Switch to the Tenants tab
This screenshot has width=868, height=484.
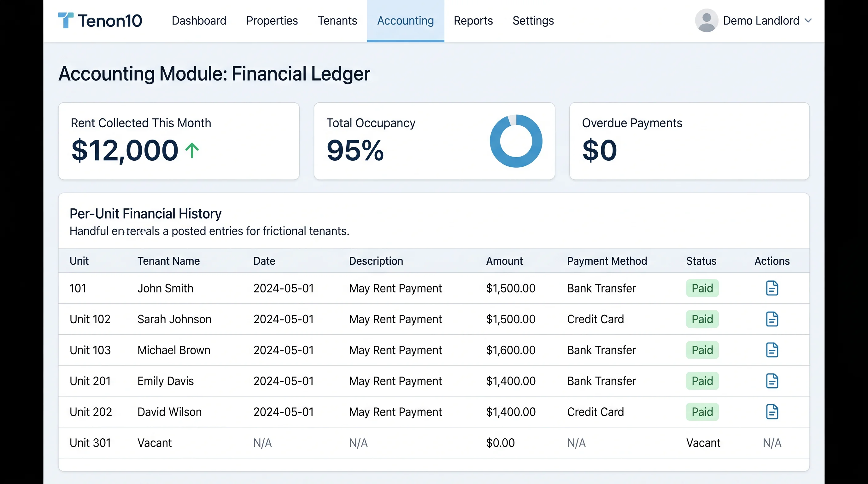[x=337, y=20]
